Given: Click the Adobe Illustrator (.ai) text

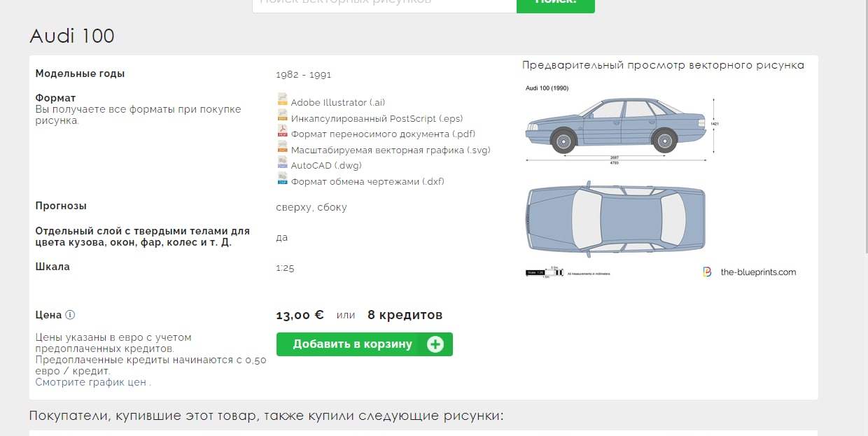Looking at the screenshot, I should tap(338, 103).
